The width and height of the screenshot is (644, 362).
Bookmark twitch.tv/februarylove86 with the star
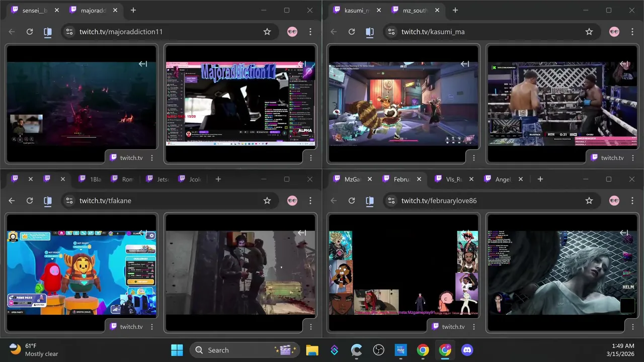(589, 201)
